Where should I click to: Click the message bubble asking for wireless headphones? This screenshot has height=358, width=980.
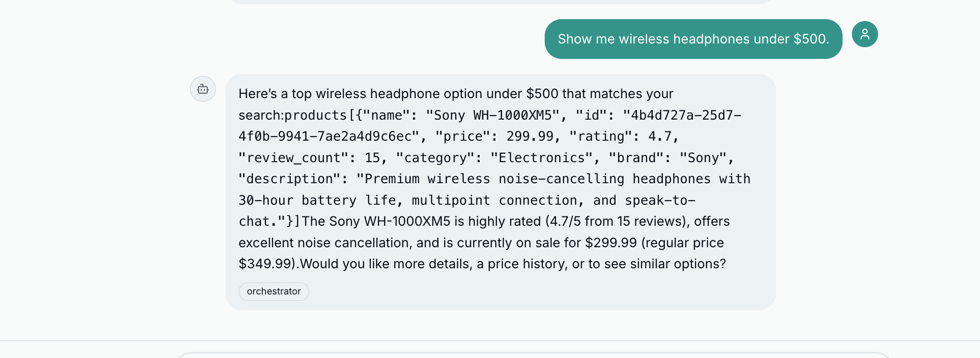click(693, 39)
